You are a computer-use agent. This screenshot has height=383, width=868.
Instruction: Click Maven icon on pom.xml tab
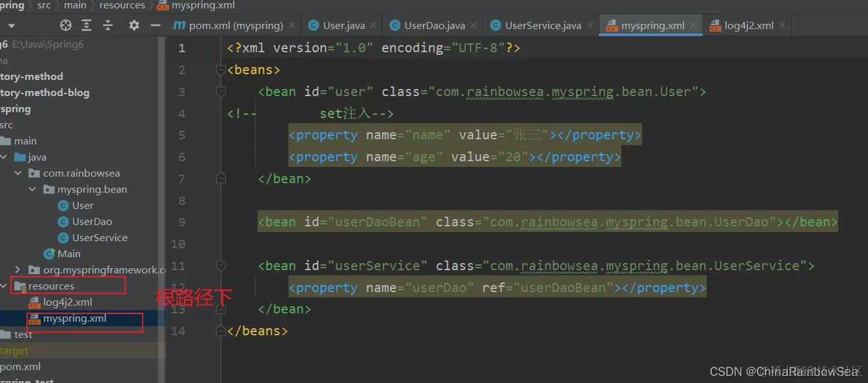point(179,26)
